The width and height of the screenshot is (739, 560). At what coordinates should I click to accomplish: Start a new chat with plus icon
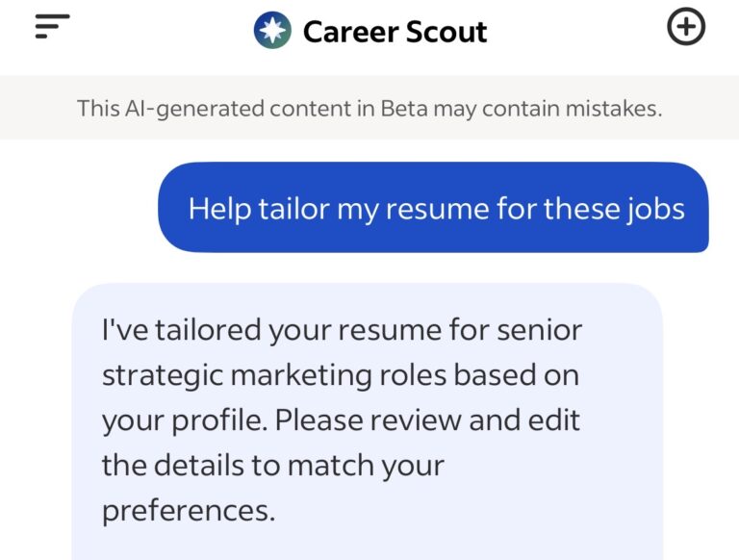(686, 28)
